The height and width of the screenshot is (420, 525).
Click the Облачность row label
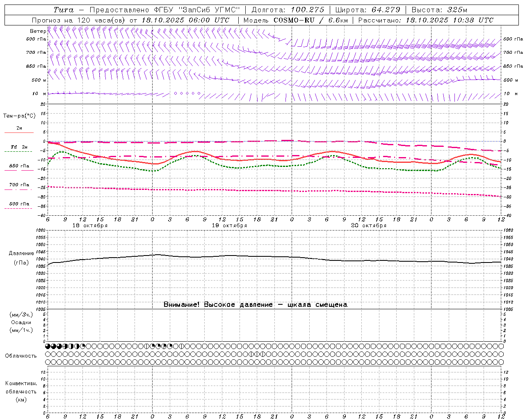click(x=21, y=356)
